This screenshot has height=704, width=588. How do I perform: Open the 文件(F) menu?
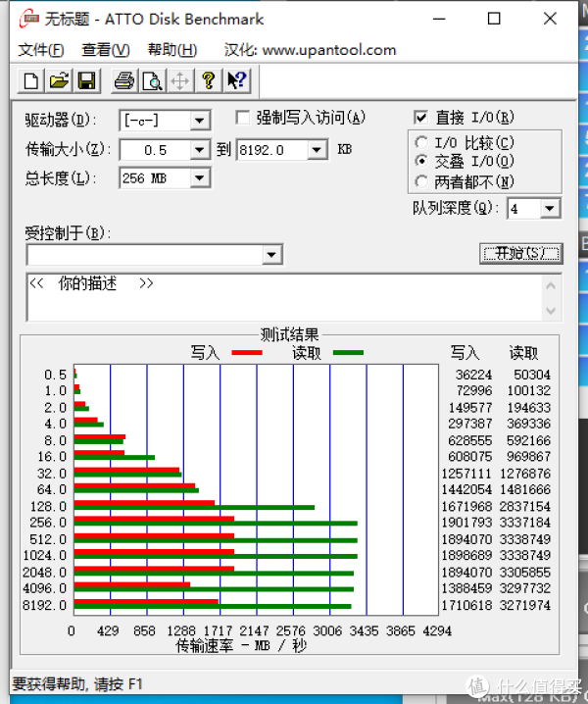click(x=41, y=50)
